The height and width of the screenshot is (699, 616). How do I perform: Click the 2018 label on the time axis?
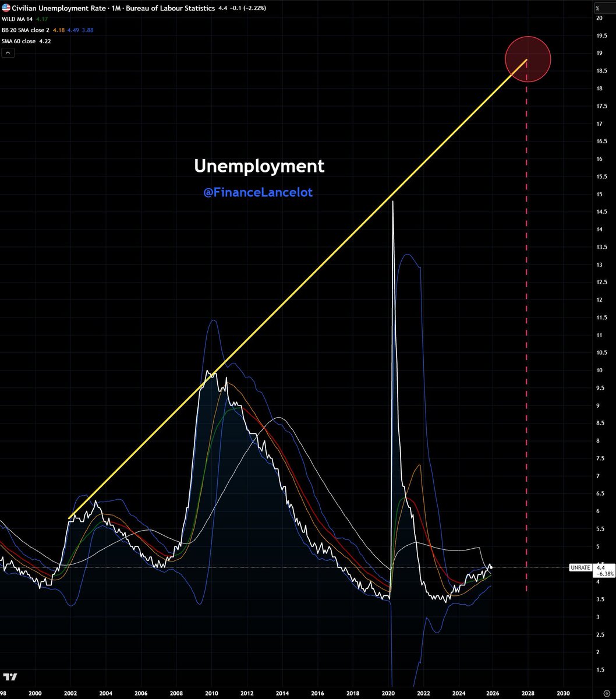pyautogui.click(x=352, y=694)
